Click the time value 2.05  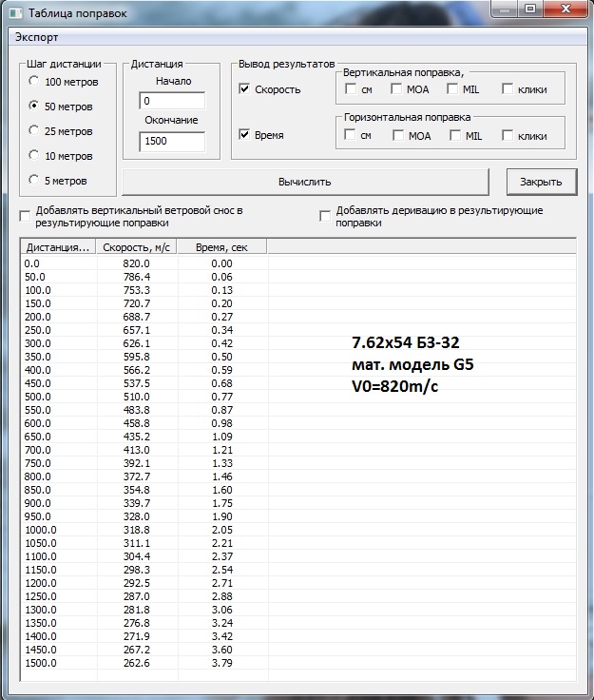[222, 530]
